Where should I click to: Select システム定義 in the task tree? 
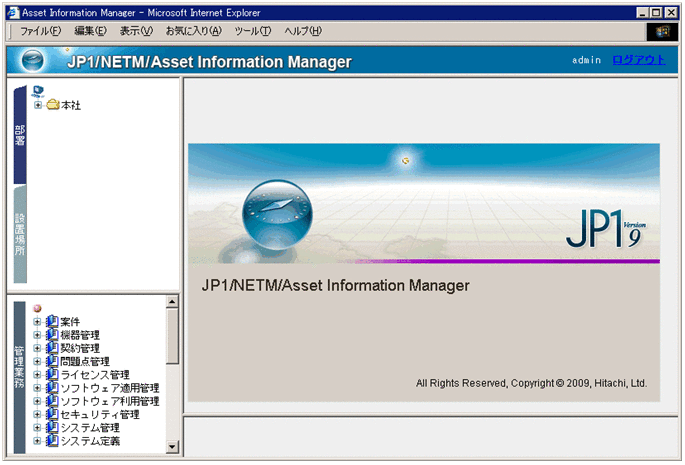click(x=90, y=441)
